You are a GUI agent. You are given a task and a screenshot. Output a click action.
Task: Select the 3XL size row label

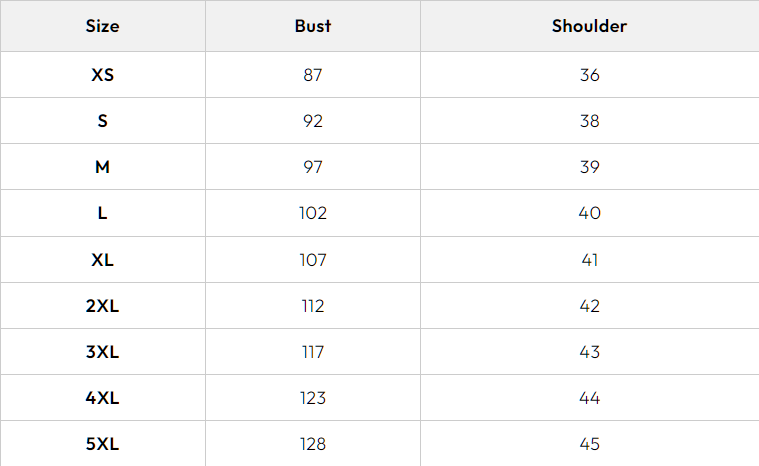coord(102,352)
